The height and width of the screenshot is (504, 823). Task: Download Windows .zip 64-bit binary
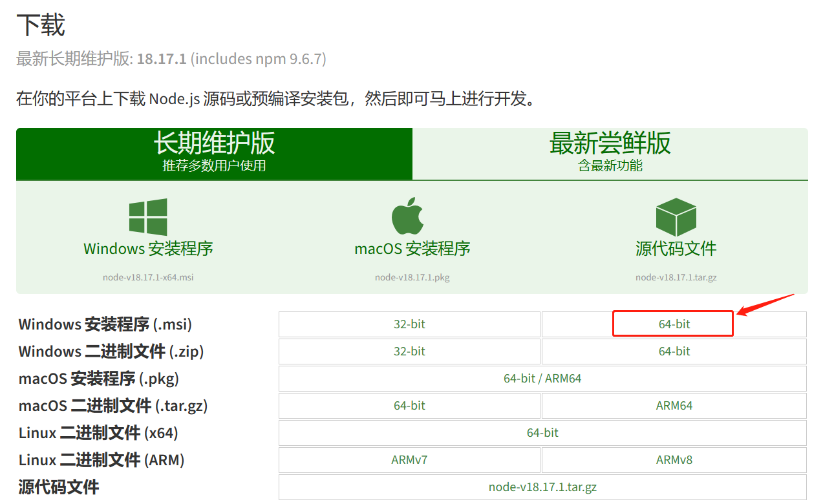coord(674,352)
